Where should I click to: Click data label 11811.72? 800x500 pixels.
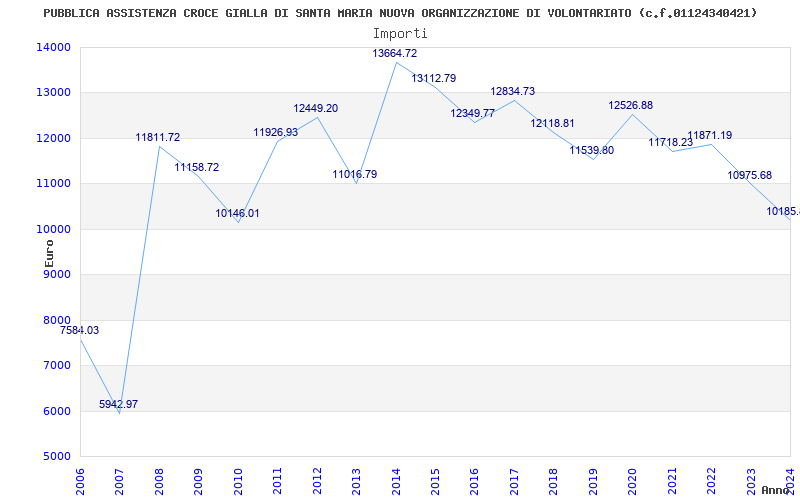158,137
